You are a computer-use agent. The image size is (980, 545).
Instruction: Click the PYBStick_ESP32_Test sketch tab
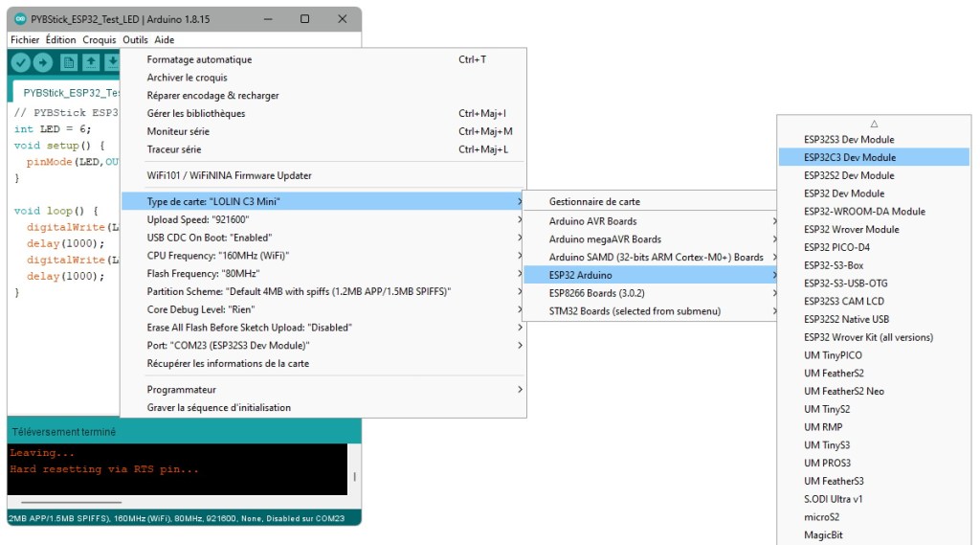click(69, 93)
